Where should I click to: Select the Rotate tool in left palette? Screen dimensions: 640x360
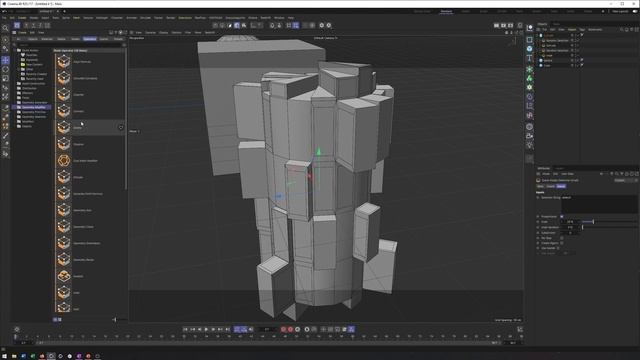5,69
